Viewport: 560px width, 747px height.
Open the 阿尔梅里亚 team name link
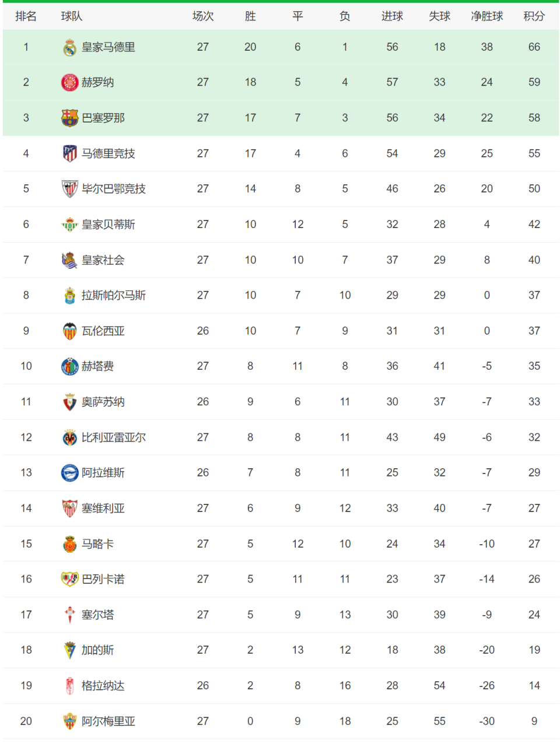(x=108, y=721)
